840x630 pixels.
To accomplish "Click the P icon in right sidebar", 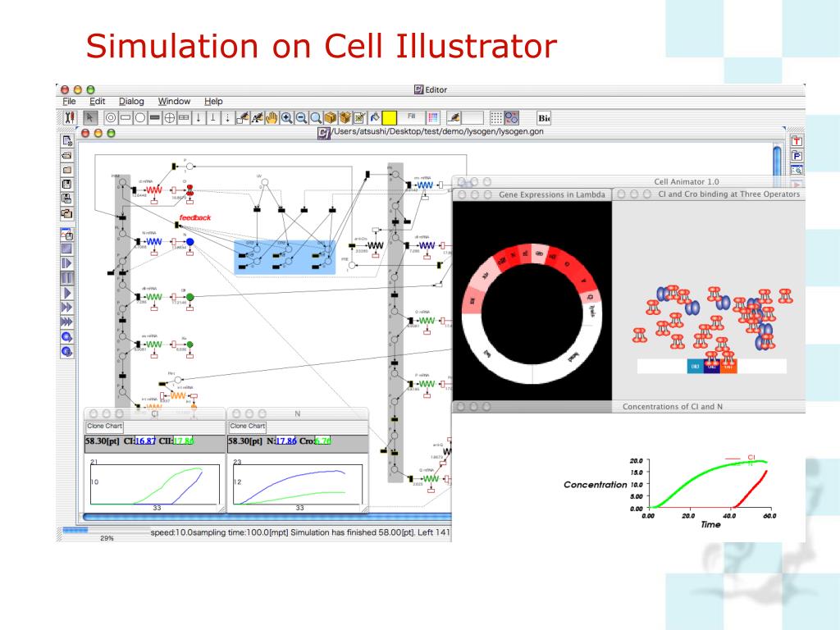I will coord(797,156).
